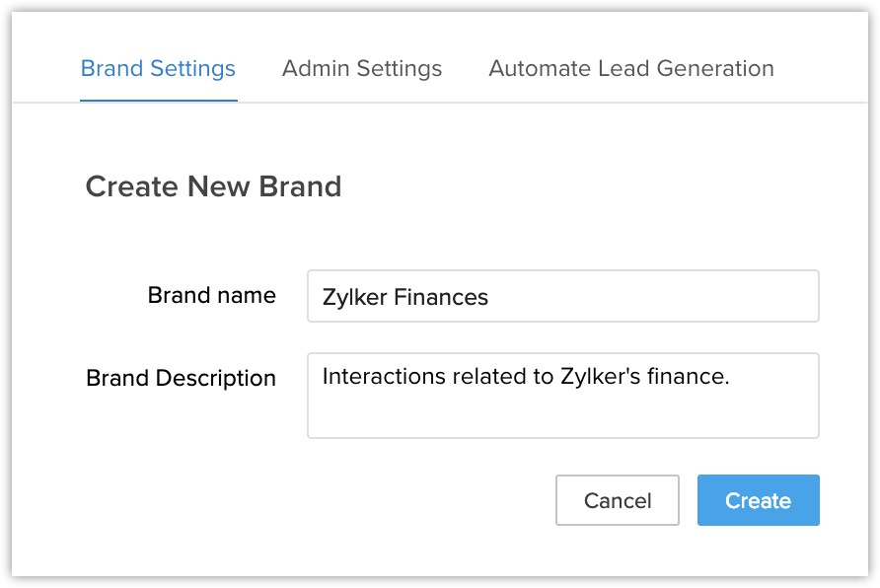Click the "Brand name" field label
The image size is (880, 588).
pyautogui.click(x=211, y=296)
